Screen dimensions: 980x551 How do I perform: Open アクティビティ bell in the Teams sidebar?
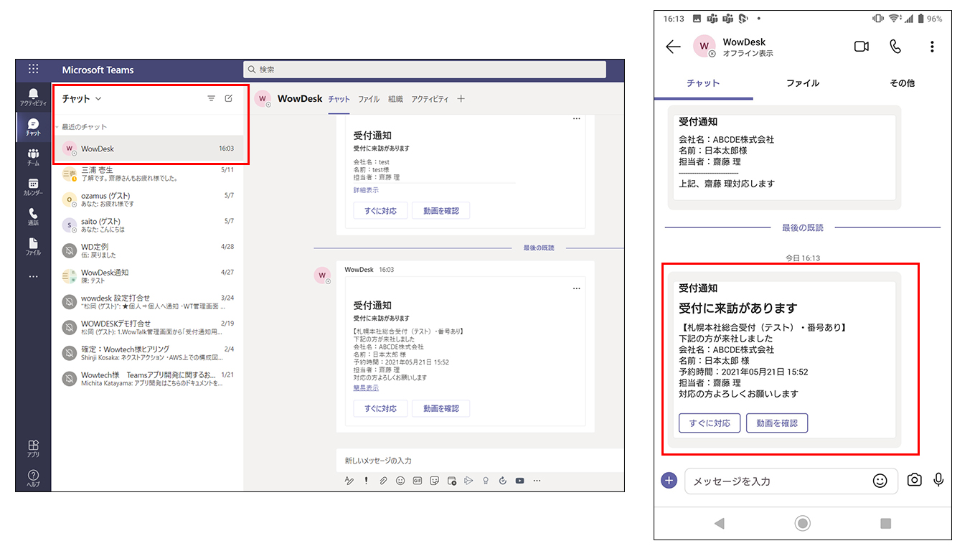pyautogui.click(x=33, y=98)
